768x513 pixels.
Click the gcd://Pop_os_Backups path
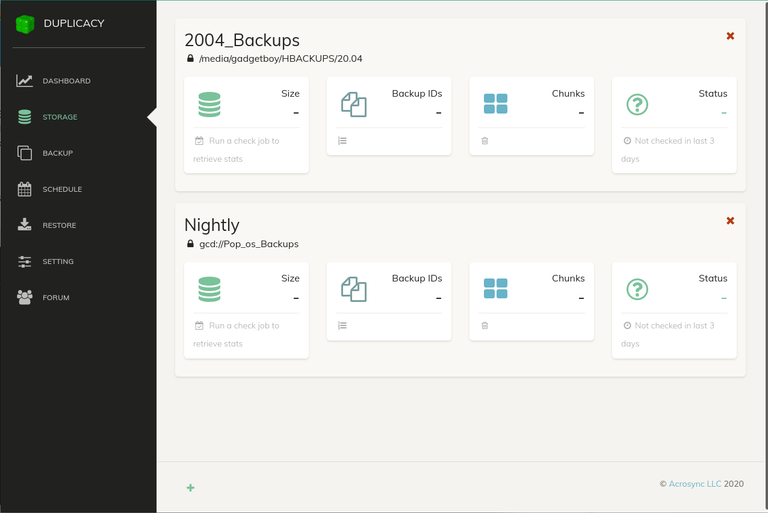coord(249,244)
